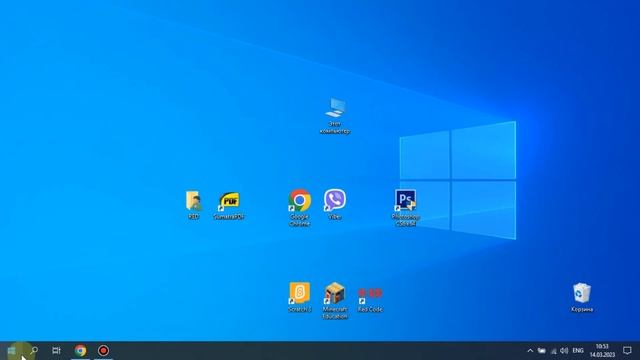Open the network tray icon
The image size is (640, 360).
point(553,351)
